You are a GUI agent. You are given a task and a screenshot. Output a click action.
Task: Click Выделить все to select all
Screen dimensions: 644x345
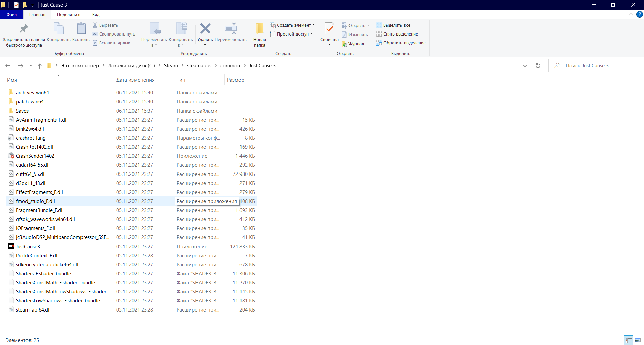(393, 25)
